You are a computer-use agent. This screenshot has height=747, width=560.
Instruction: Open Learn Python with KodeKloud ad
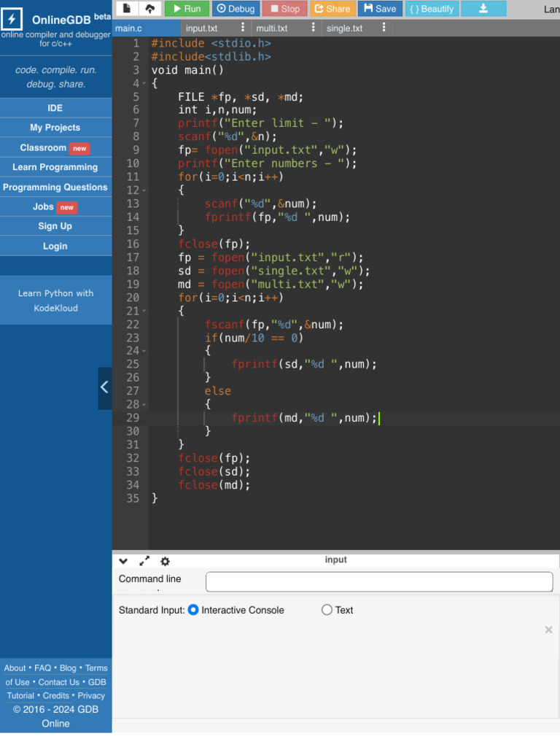pyautogui.click(x=55, y=301)
